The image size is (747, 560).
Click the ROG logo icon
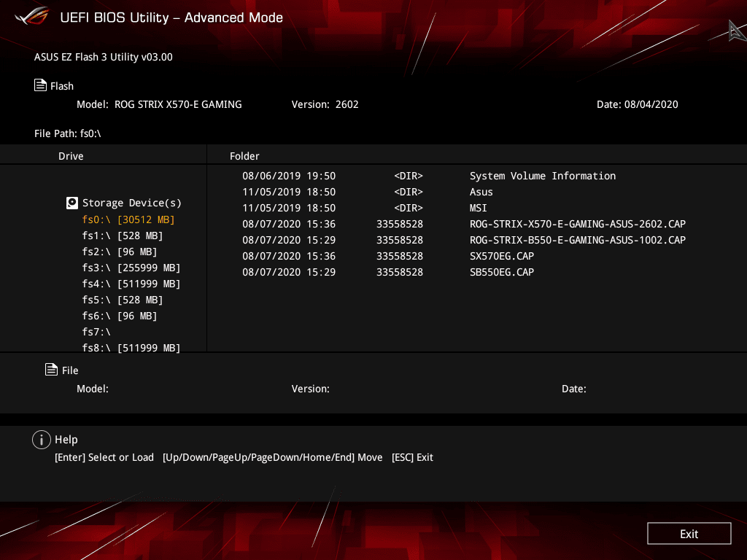32,16
